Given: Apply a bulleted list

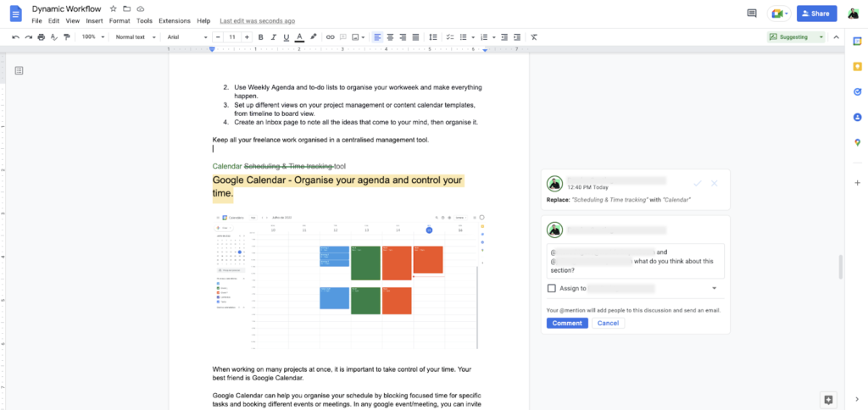Looking at the screenshot, I should click(464, 37).
